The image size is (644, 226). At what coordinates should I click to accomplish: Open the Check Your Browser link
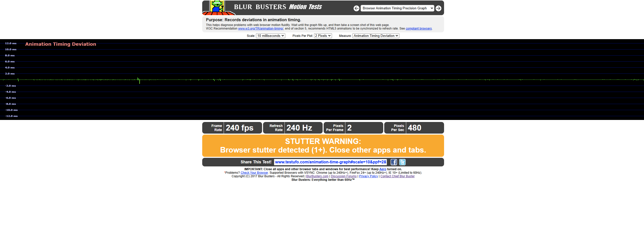(x=254, y=173)
